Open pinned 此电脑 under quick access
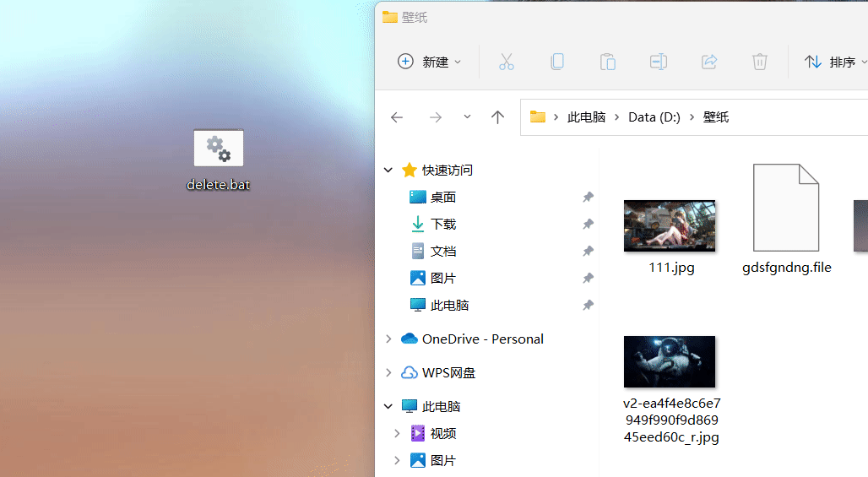This screenshot has width=868, height=477. (x=449, y=306)
